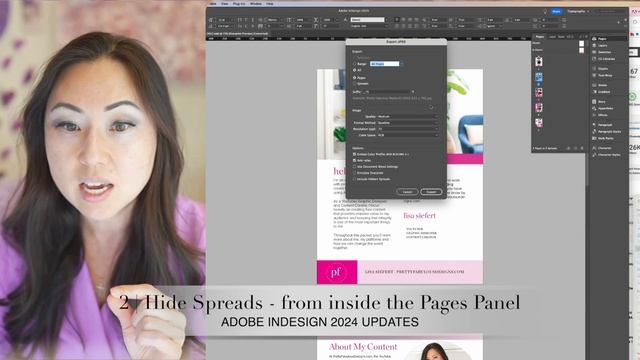This screenshot has width=640, height=360.
Task: Toggle Embed Color Profile checkbox
Action: click(x=354, y=154)
